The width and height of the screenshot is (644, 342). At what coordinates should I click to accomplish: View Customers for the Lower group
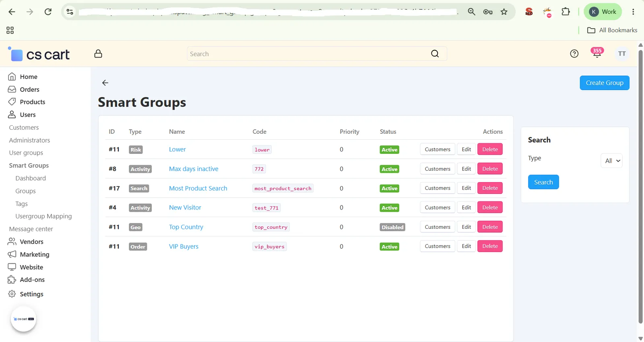click(x=438, y=149)
